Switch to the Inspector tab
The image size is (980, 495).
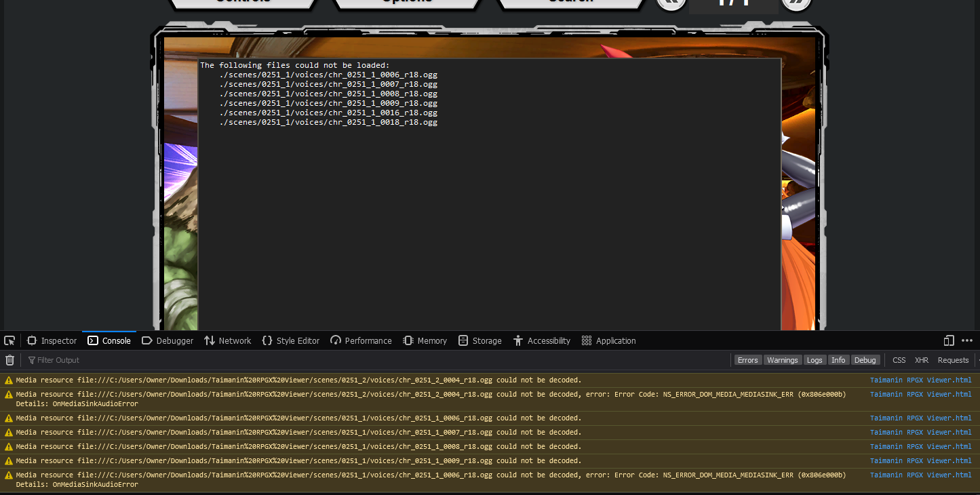pos(52,340)
